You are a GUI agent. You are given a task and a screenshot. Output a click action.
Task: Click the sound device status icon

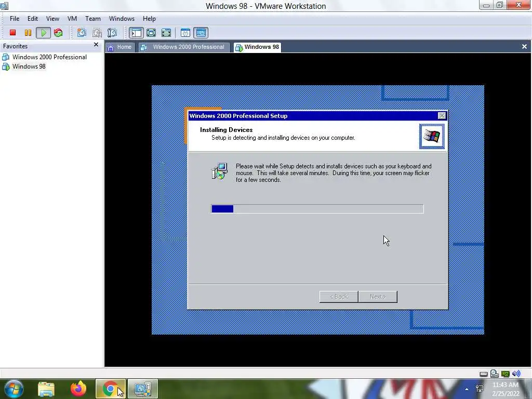(516, 374)
